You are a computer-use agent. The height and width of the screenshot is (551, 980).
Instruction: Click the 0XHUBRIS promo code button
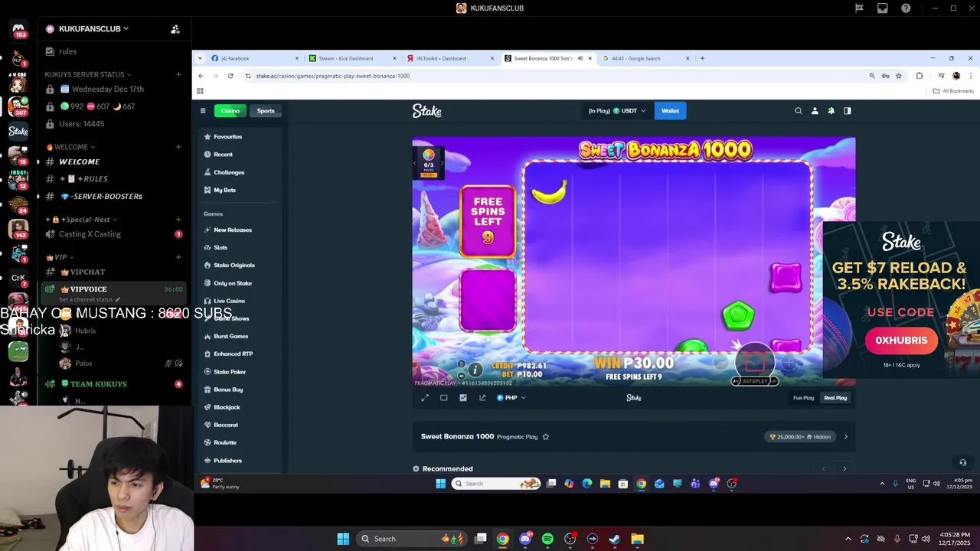901,341
